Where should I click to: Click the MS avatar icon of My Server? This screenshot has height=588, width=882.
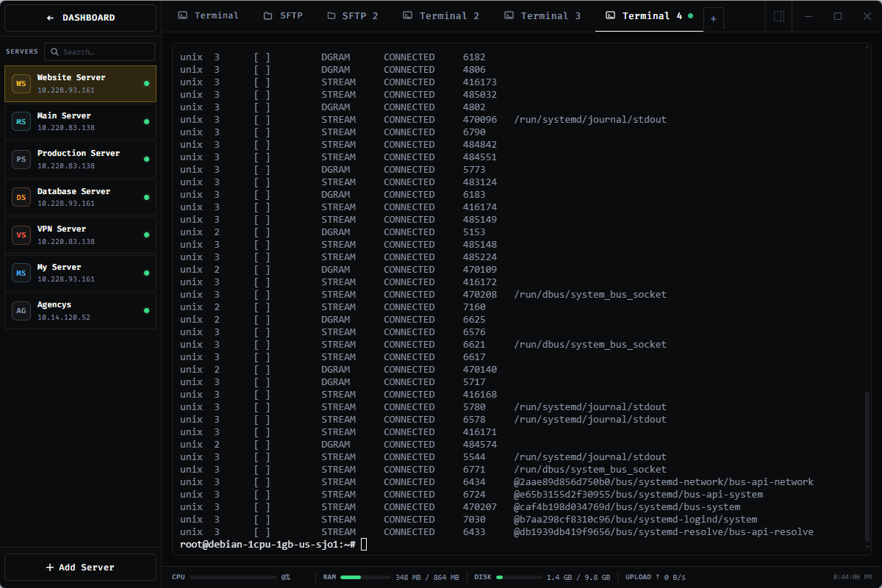[x=21, y=273]
